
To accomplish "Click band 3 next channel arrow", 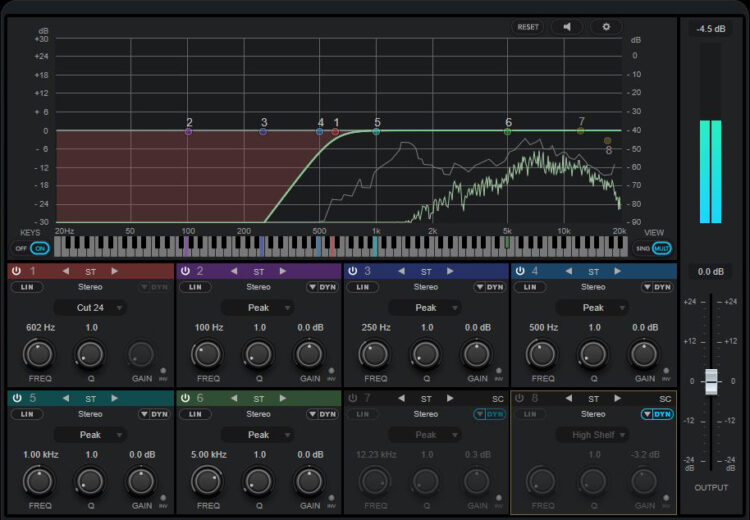I will pyautogui.click(x=450, y=271).
